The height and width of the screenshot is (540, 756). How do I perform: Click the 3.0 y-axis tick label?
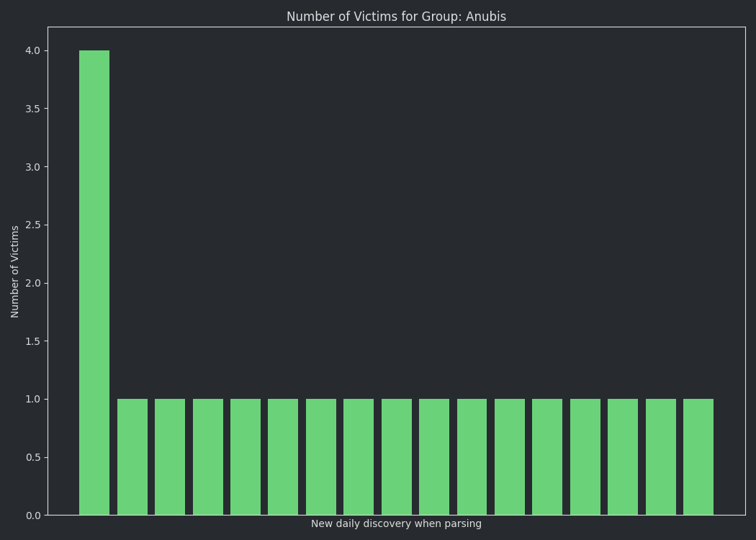34,167
